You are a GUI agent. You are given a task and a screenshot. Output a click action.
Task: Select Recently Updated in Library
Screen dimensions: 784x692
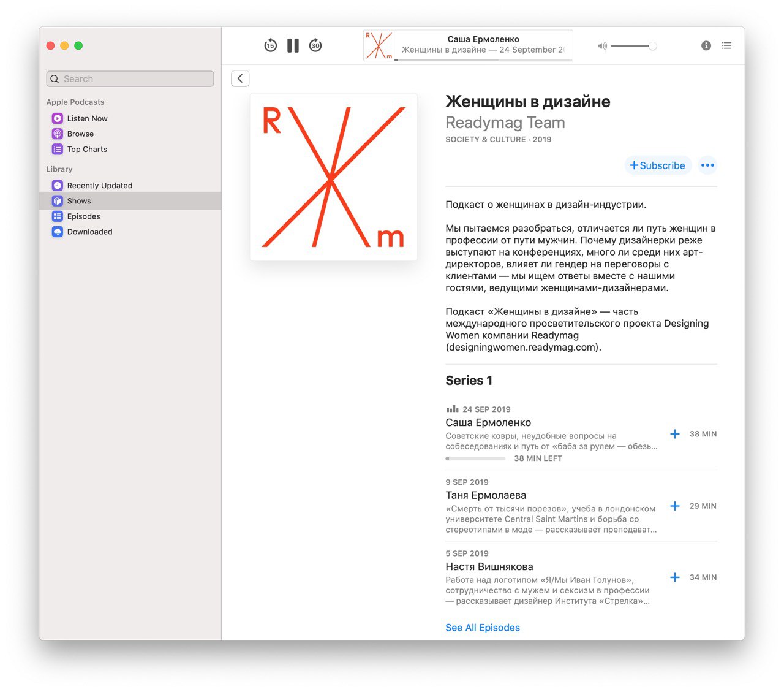[x=130, y=185]
